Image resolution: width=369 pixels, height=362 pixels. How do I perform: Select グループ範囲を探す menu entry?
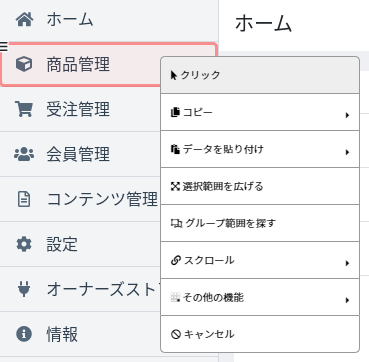coord(260,223)
